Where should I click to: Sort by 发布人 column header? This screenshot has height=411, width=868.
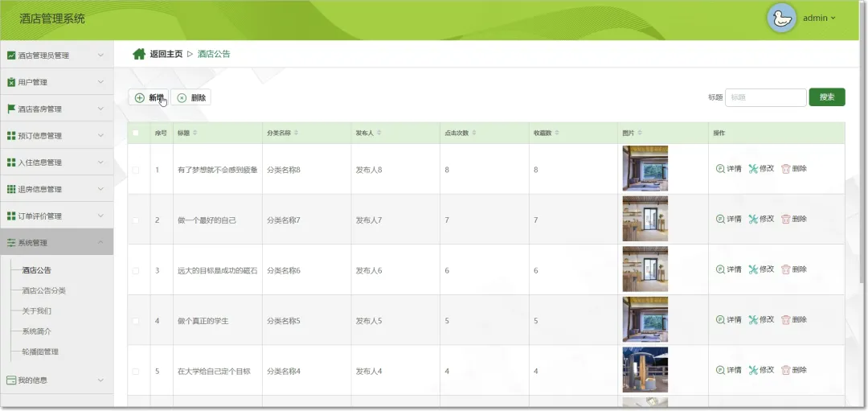[x=368, y=133]
